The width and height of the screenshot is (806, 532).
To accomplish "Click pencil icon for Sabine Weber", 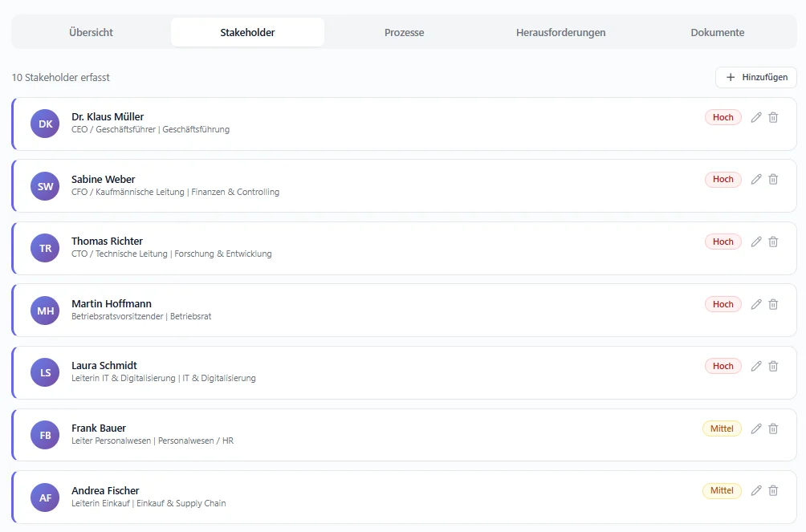I will tap(755, 179).
